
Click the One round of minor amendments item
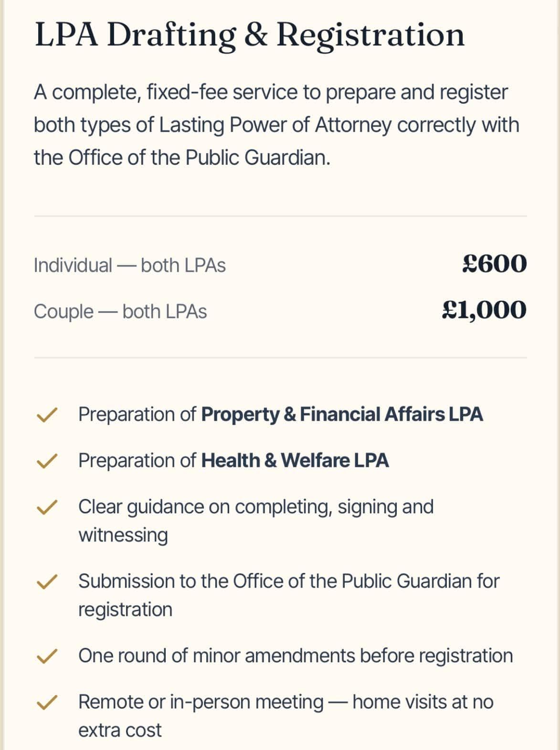tap(296, 656)
